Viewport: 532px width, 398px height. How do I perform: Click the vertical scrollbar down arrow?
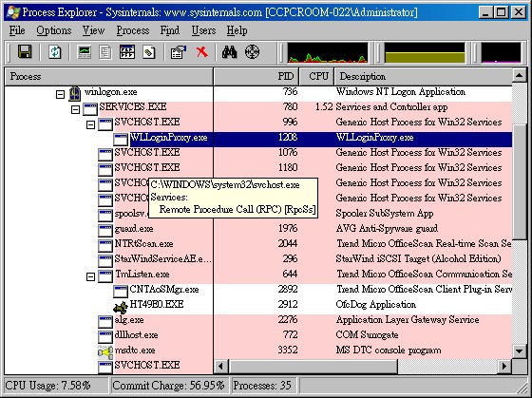(519, 351)
